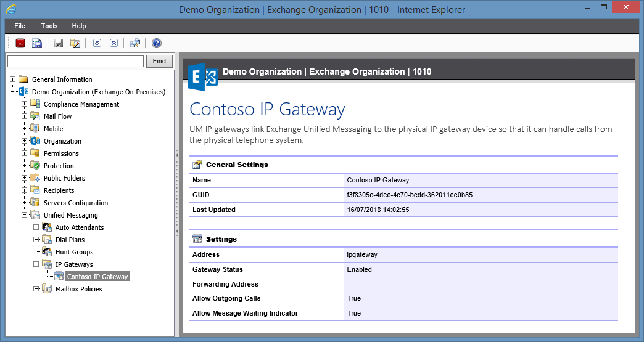Expand the Organization node

(24, 140)
